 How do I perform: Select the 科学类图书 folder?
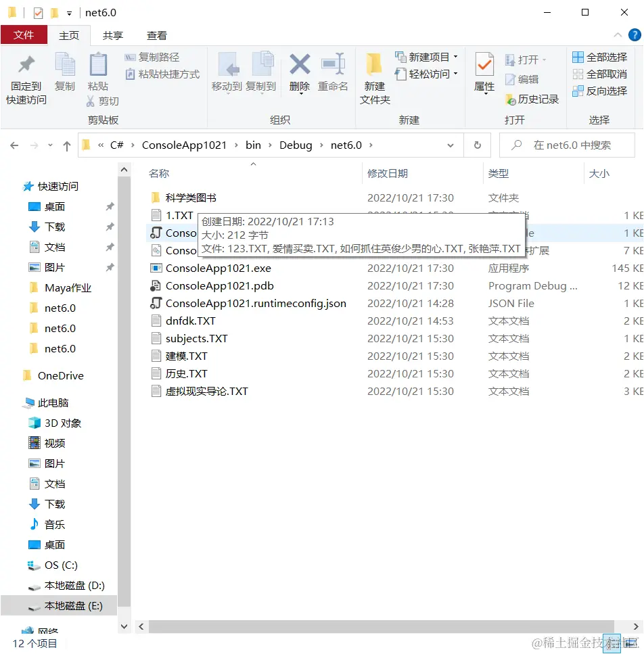191,197
